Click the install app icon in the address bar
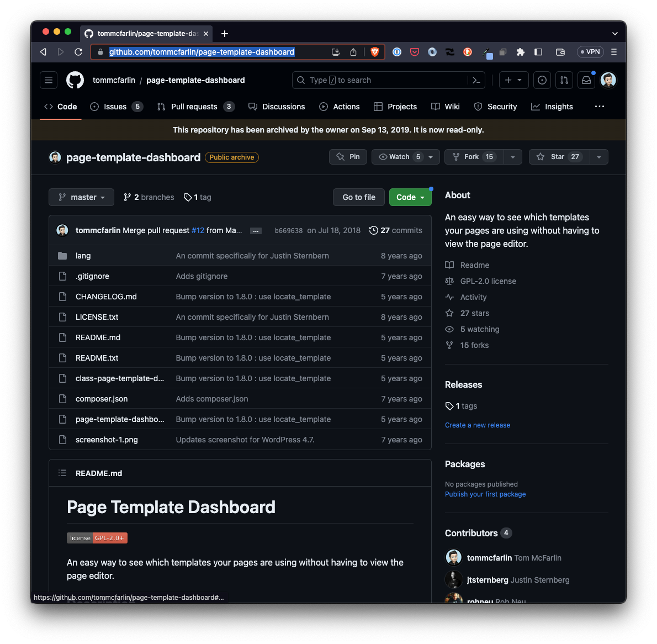The height and width of the screenshot is (644, 657). pyautogui.click(x=335, y=52)
